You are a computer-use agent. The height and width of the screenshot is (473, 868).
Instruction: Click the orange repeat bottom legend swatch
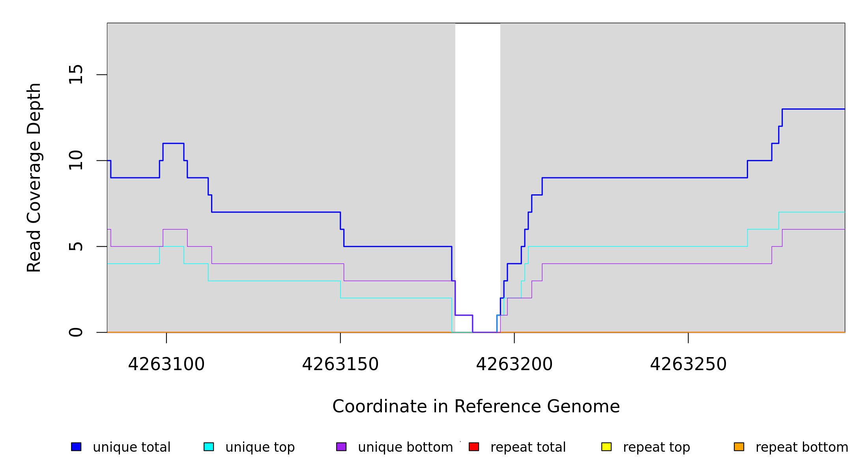[x=739, y=447]
